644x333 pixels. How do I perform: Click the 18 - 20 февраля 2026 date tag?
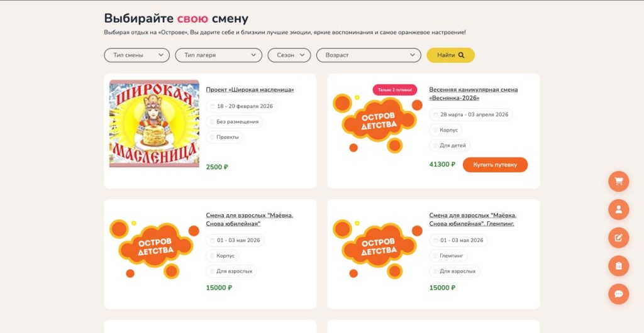click(x=241, y=106)
